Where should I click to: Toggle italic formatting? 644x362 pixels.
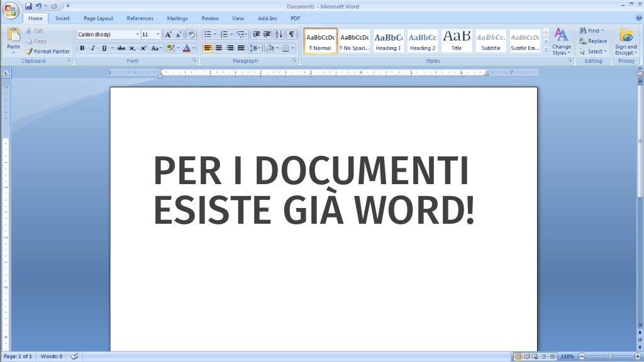pos(93,48)
